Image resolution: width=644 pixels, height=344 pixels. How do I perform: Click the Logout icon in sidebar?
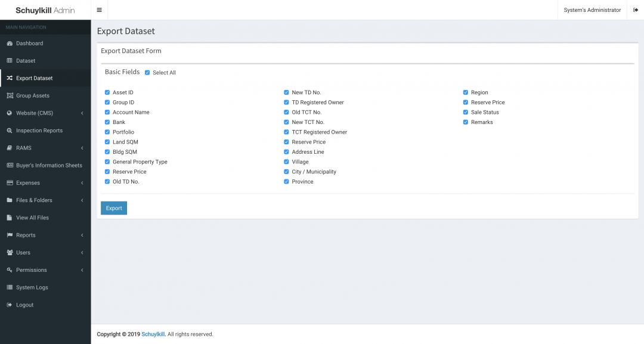tap(10, 305)
